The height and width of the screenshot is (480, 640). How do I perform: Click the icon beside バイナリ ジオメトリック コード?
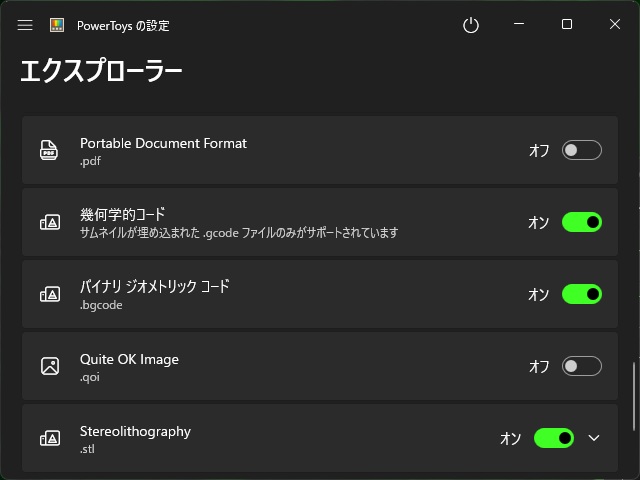(x=50, y=294)
